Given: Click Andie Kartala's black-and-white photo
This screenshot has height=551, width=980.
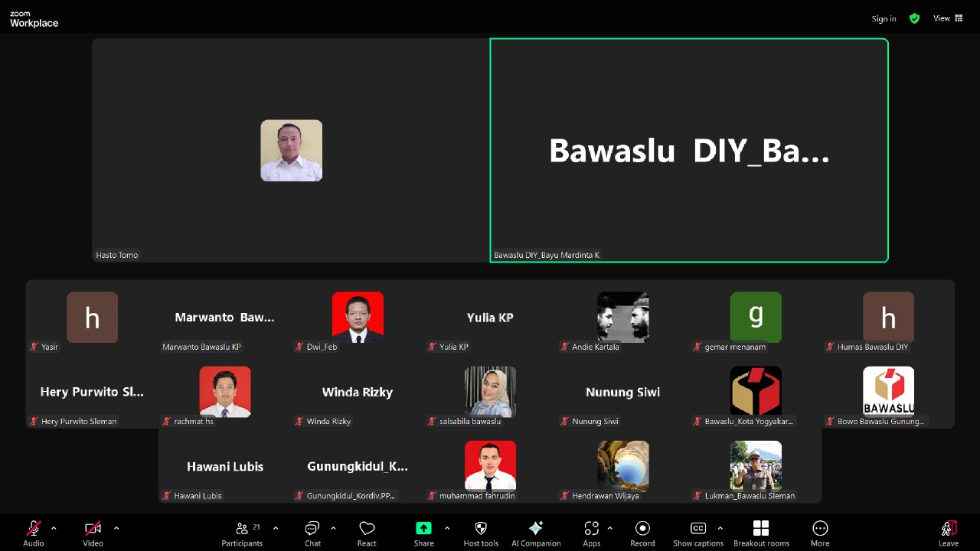Looking at the screenshot, I should click(623, 317).
